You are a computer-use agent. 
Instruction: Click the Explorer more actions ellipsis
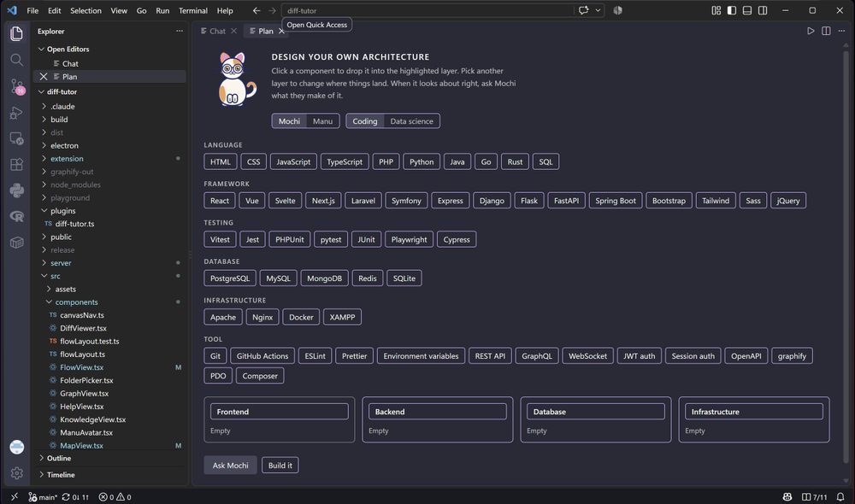point(180,31)
